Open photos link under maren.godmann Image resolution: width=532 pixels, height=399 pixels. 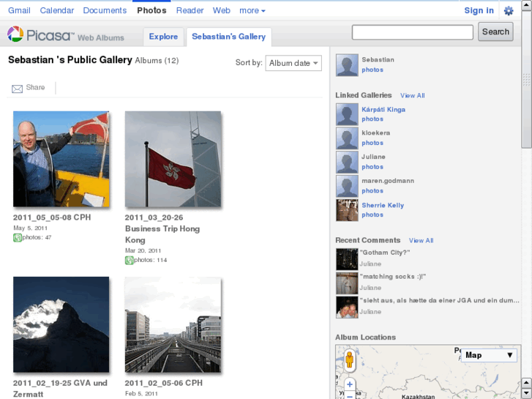(x=372, y=191)
